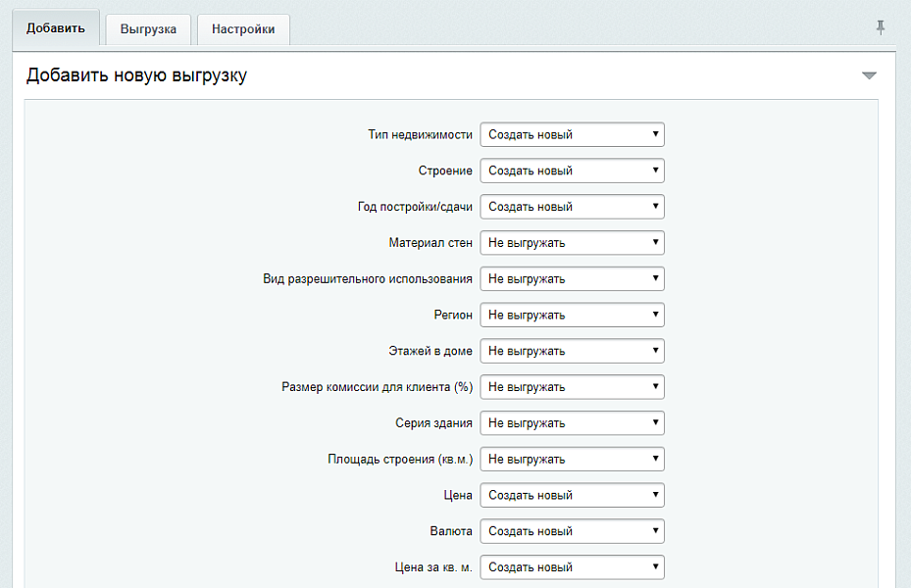Open the Настройки tab
The width and height of the screenshot is (911, 588).
pyautogui.click(x=243, y=29)
